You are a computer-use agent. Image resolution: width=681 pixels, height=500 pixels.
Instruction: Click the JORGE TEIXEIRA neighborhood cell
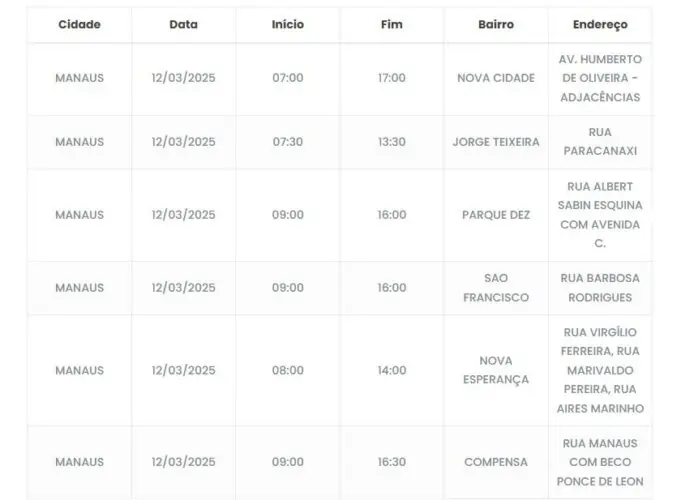(495, 142)
